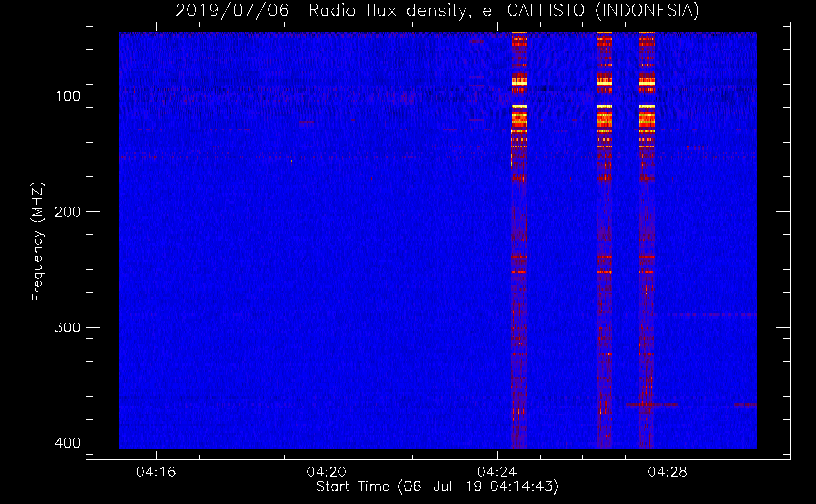Click the 400 frequency tick label
816x504 pixels.
[x=68, y=443]
